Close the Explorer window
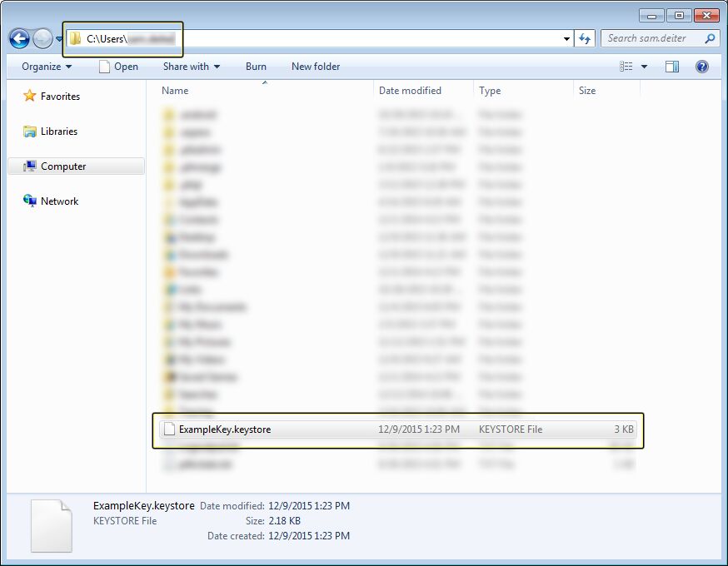Screen dimensions: 728x566 tap(706, 15)
